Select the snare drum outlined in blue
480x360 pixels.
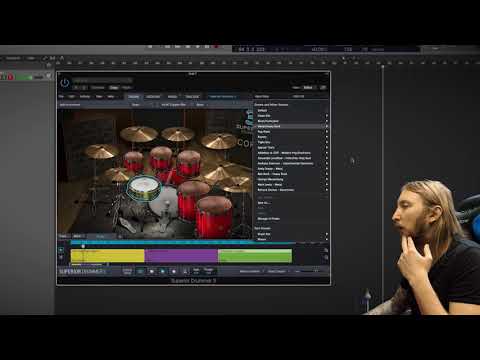[x=144, y=188]
